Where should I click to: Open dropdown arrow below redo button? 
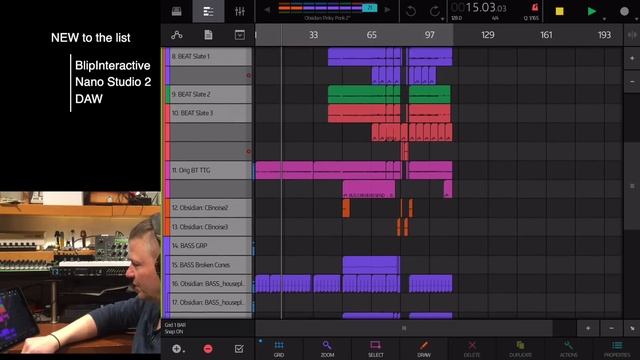pos(442,19)
